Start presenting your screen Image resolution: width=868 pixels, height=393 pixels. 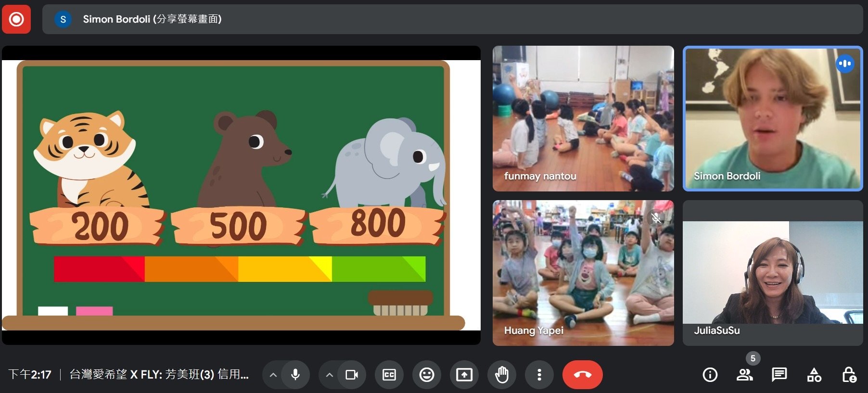coord(464,375)
